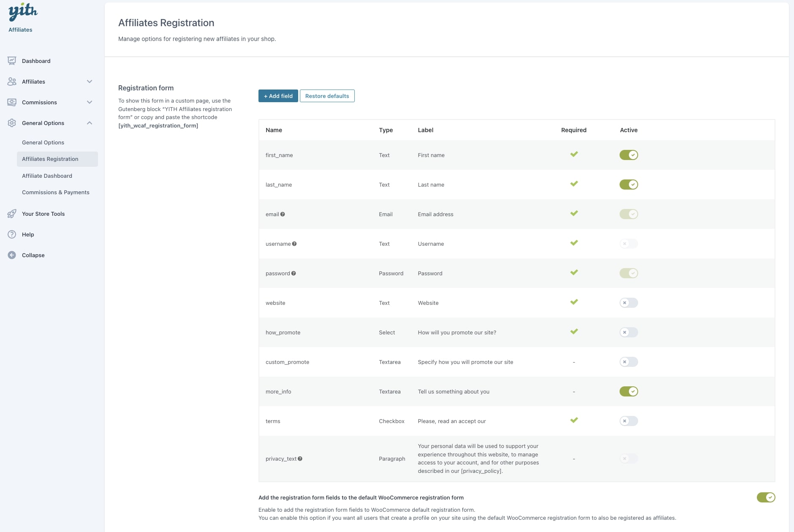Screen dimensions: 794x532
Task: Open Your Store Tools menu item
Action: 44,214
